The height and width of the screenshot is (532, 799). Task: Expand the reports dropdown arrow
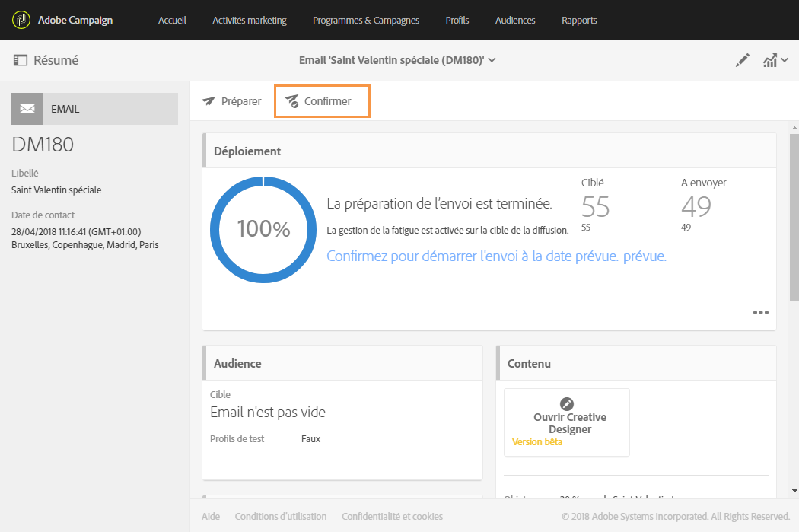[785, 60]
